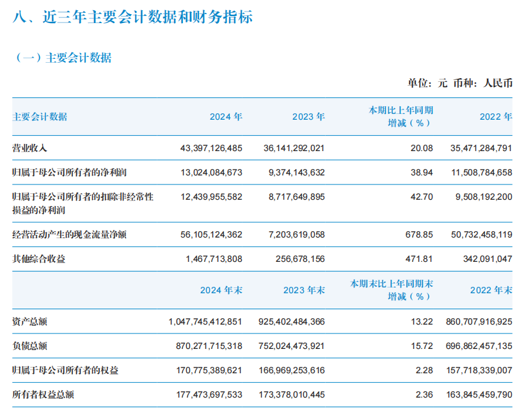This screenshot has height=420, width=524.
Task: Click the percentage 42.70
Action: pyautogui.click(x=422, y=197)
